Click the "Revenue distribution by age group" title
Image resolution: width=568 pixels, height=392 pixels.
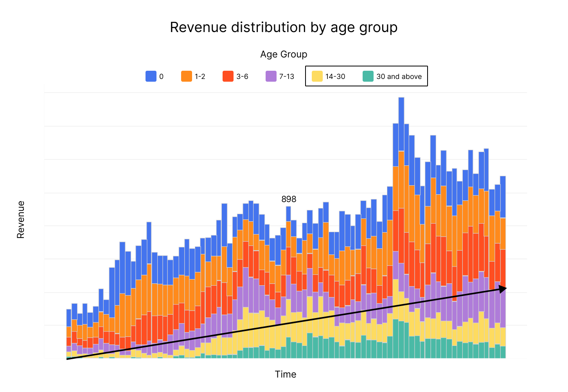point(284,27)
